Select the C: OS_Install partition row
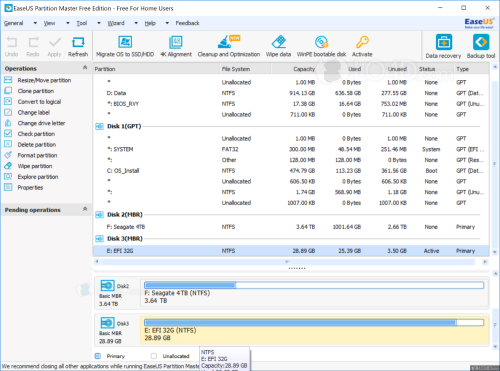 [291, 171]
